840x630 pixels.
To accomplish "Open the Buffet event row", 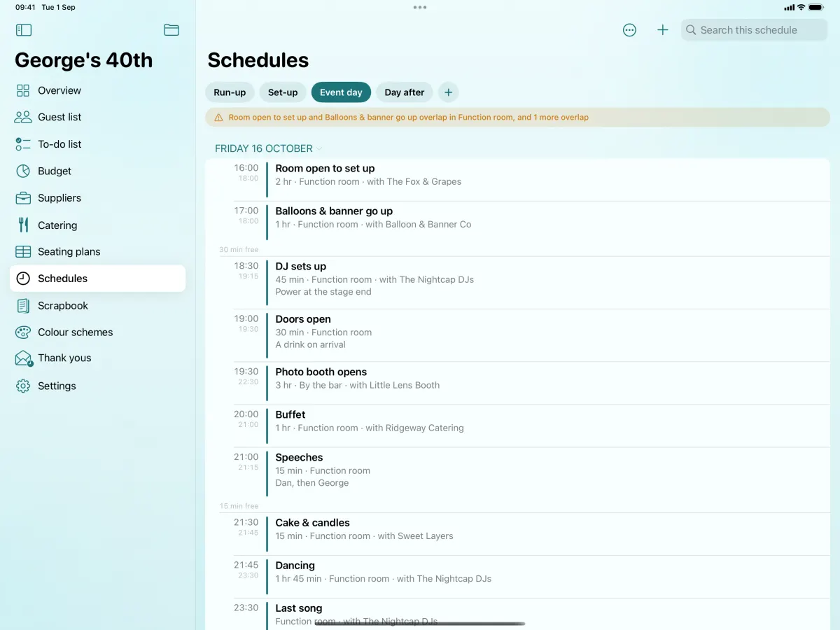I will click(x=517, y=426).
